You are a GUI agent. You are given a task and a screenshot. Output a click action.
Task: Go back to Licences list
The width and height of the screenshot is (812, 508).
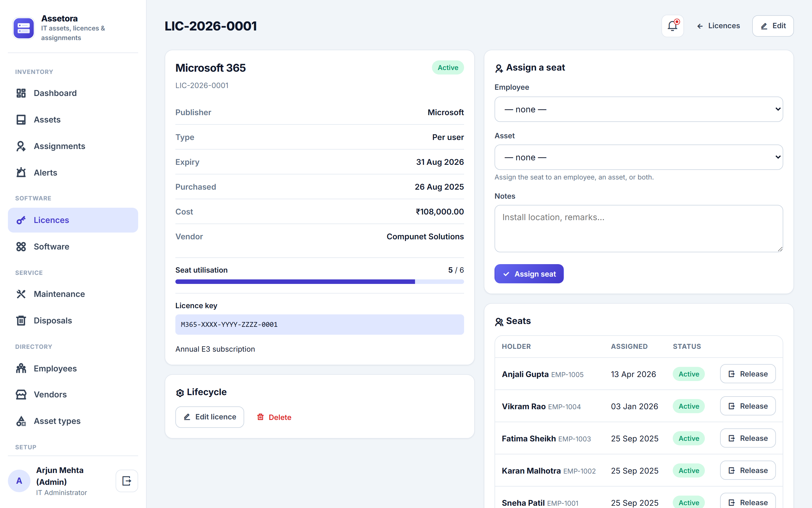coord(718,26)
